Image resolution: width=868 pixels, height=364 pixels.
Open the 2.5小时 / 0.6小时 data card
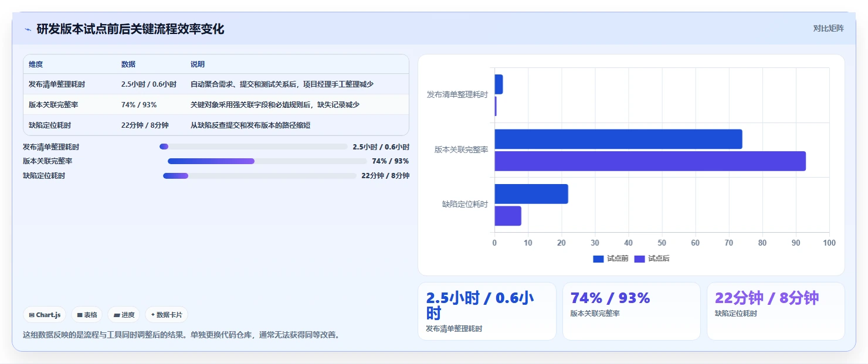(487, 311)
